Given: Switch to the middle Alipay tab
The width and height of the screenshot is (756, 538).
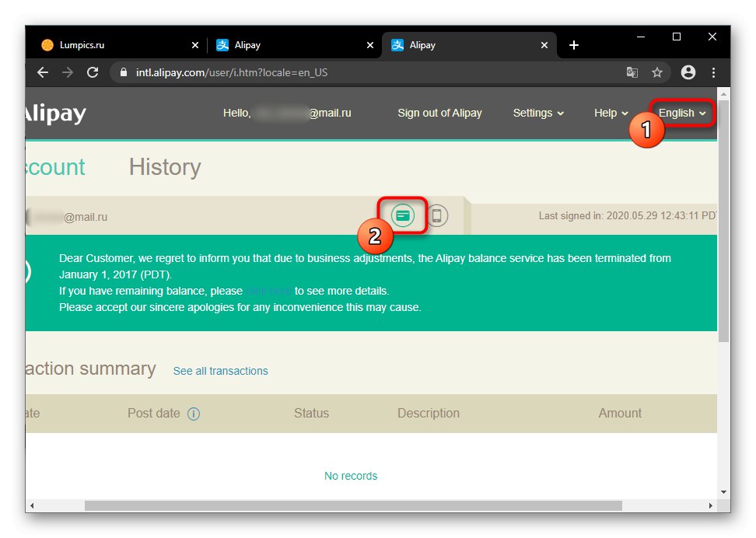Looking at the screenshot, I should click(x=295, y=45).
